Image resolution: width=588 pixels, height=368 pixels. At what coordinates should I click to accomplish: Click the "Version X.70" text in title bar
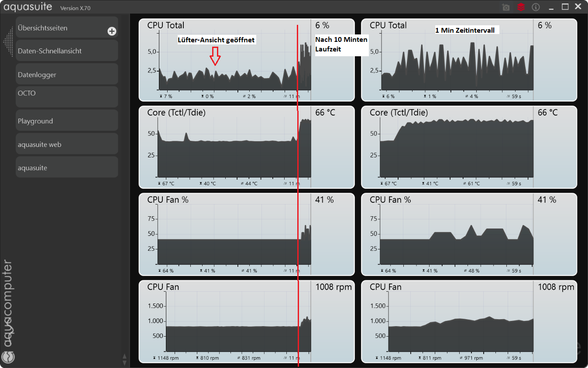click(76, 8)
